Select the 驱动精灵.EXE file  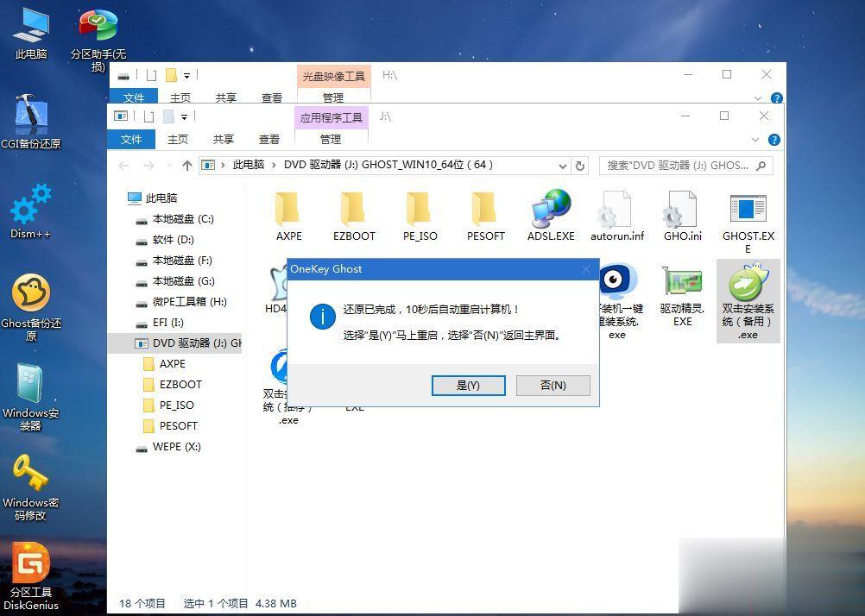point(682,297)
